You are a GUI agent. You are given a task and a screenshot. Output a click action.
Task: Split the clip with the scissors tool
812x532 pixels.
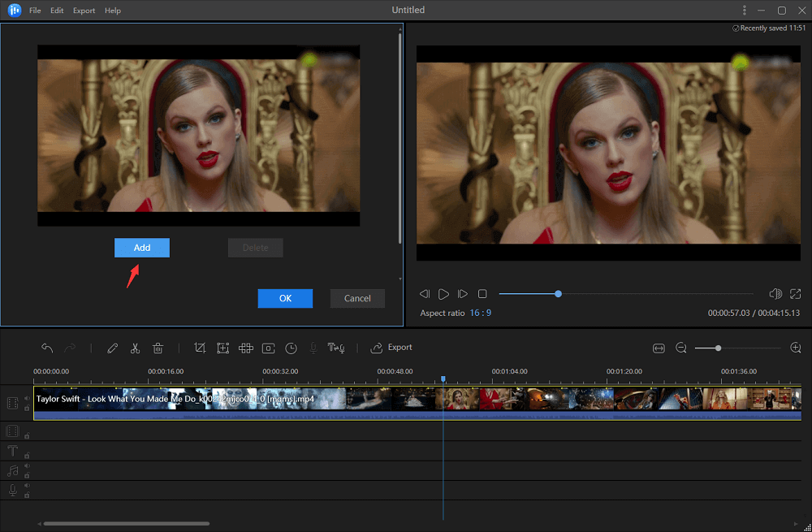click(x=135, y=348)
